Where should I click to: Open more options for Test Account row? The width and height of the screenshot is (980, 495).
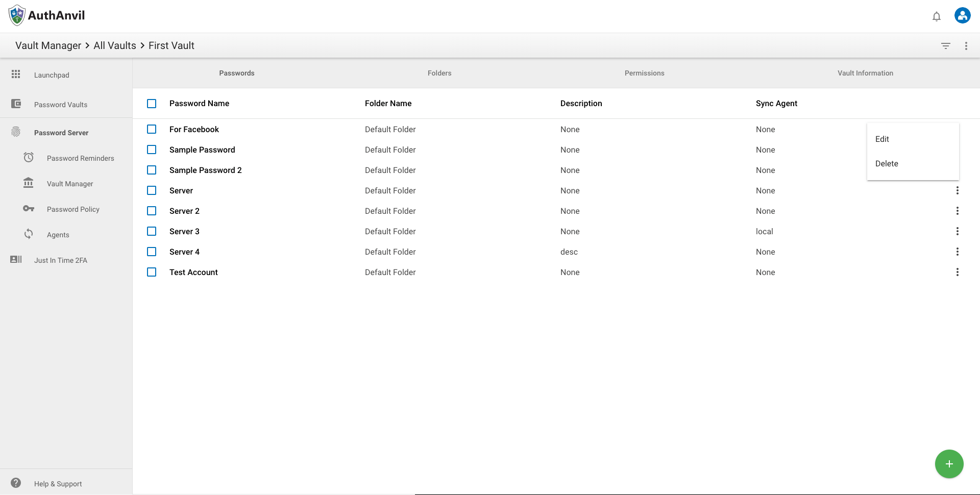tap(958, 272)
